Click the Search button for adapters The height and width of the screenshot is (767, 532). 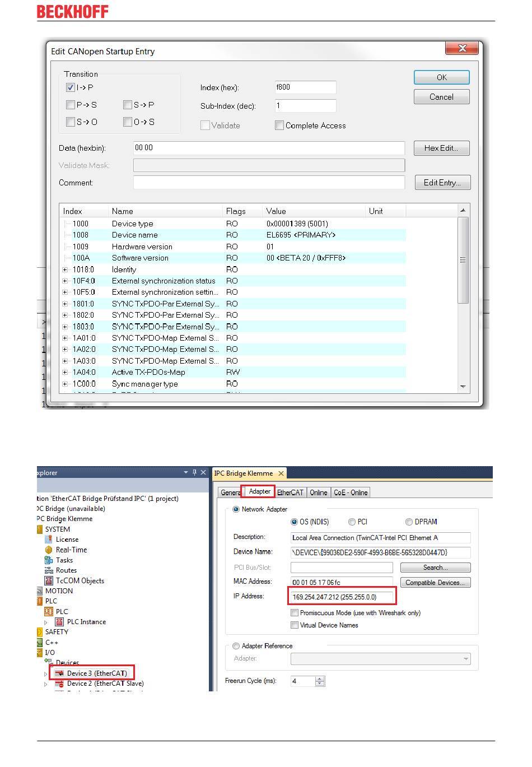[x=435, y=568]
